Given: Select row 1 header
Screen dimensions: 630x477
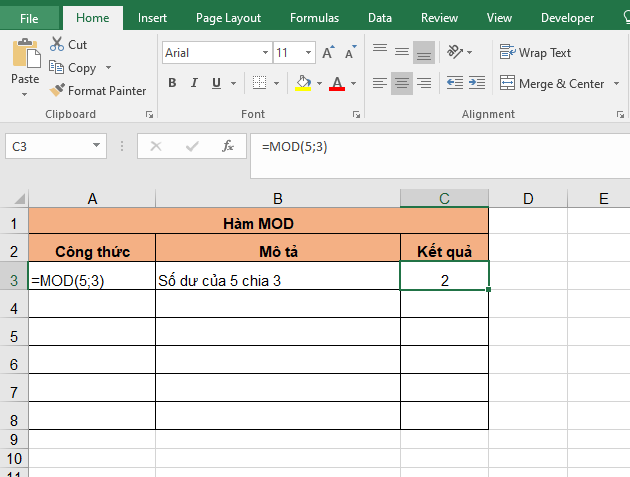Looking at the screenshot, I should pyautogui.click(x=14, y=223).
